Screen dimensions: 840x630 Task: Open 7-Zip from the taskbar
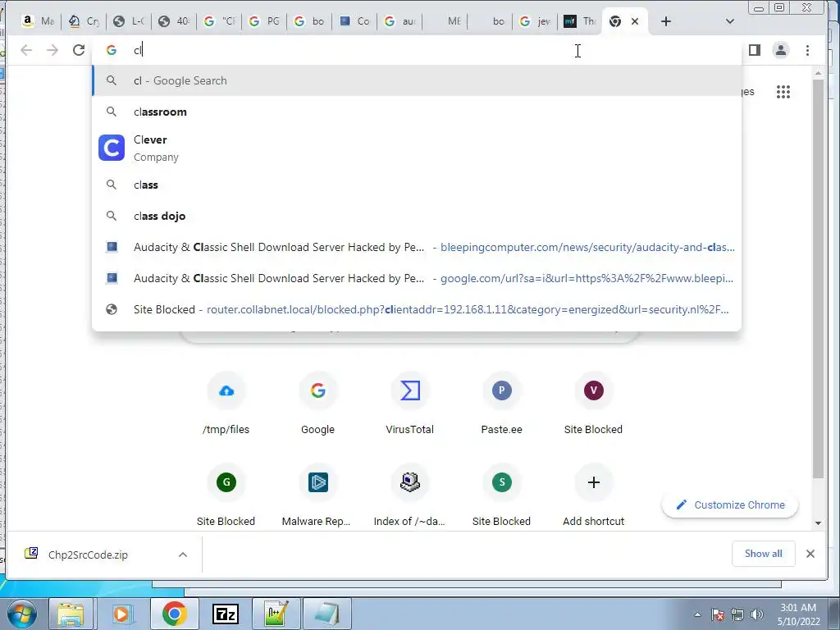(x=225, y=614)
